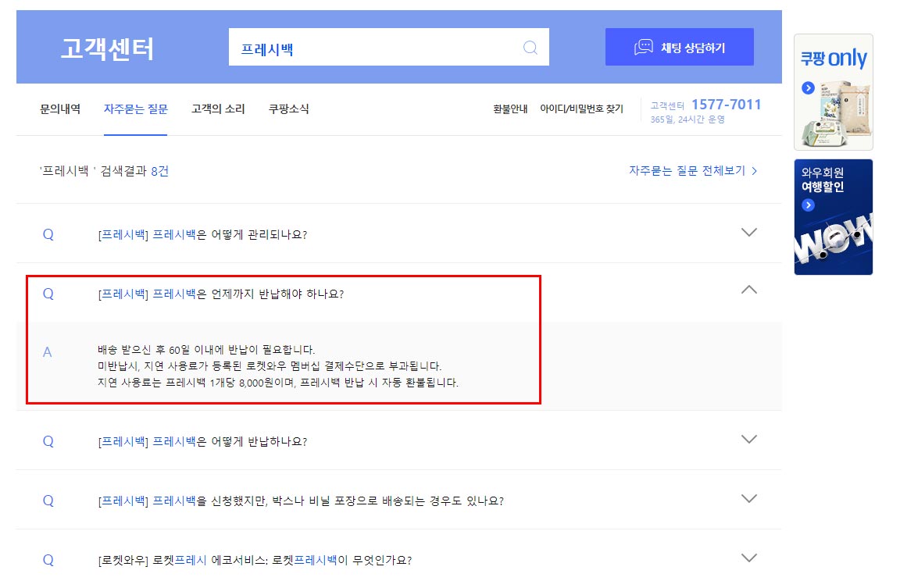The width and height of the screenshot is (900, 588).
Task: Click the Q icon beside 로켓프레시 에코서비스 question
Action: (48, 561)
